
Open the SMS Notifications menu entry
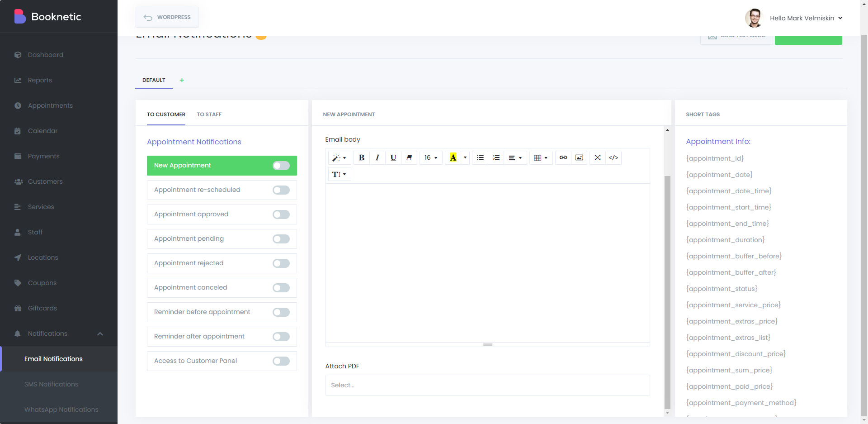pos(51,384)
